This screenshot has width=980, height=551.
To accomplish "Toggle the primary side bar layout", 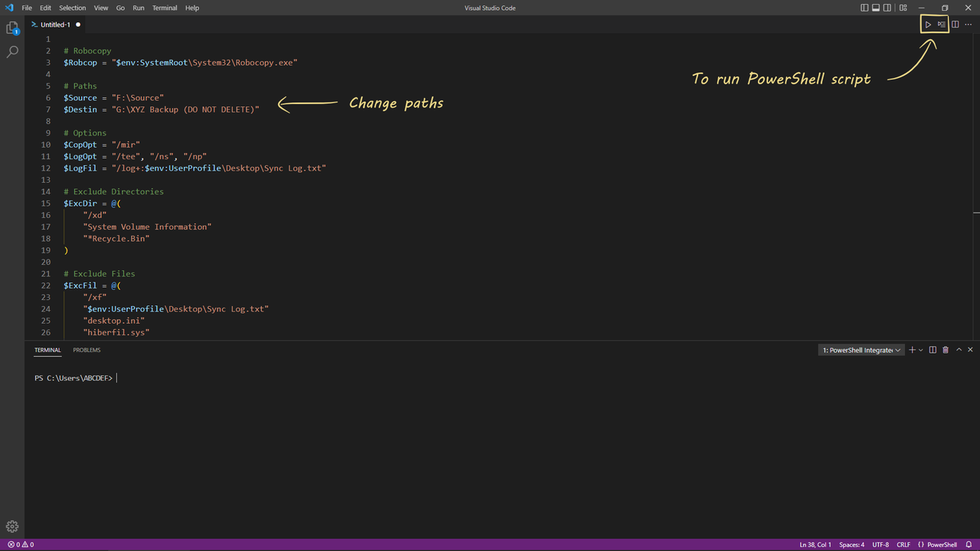I will pyautogui.click(x=864, y=8).
